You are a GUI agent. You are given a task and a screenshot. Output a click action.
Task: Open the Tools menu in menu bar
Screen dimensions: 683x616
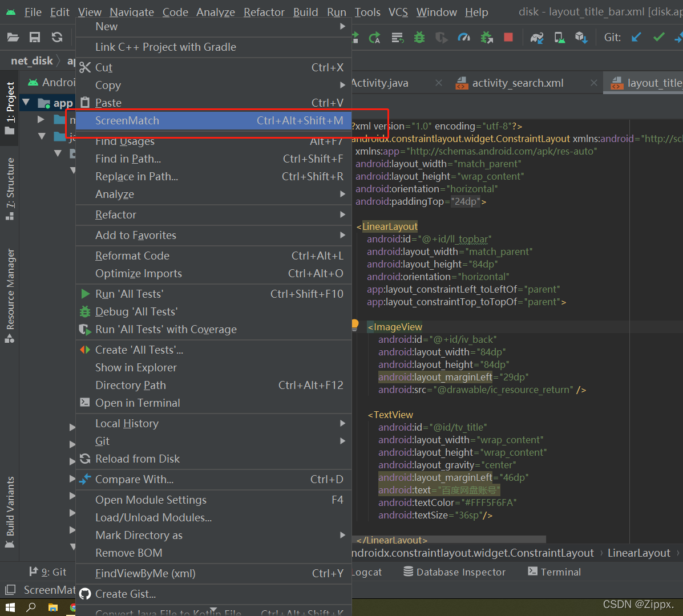(367, 12)
